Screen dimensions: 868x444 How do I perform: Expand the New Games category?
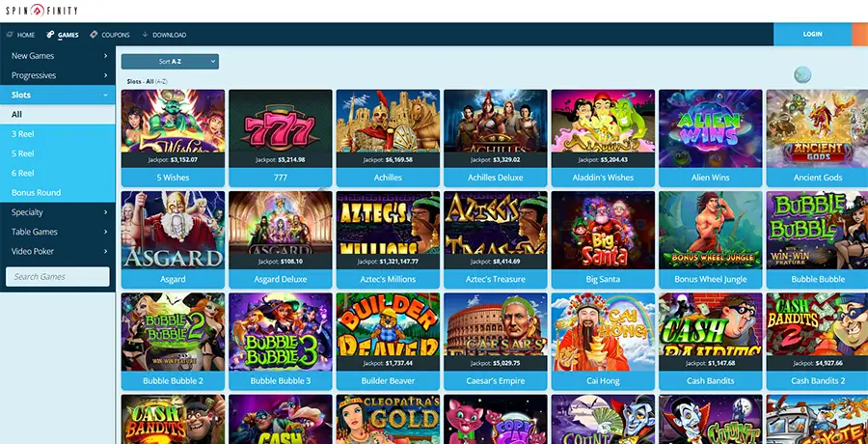coord(58,55)
